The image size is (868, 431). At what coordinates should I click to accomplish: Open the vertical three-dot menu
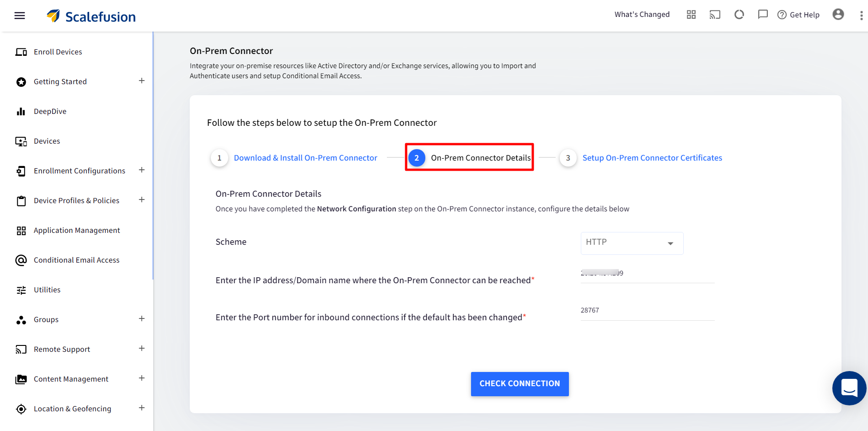point(861,16)
